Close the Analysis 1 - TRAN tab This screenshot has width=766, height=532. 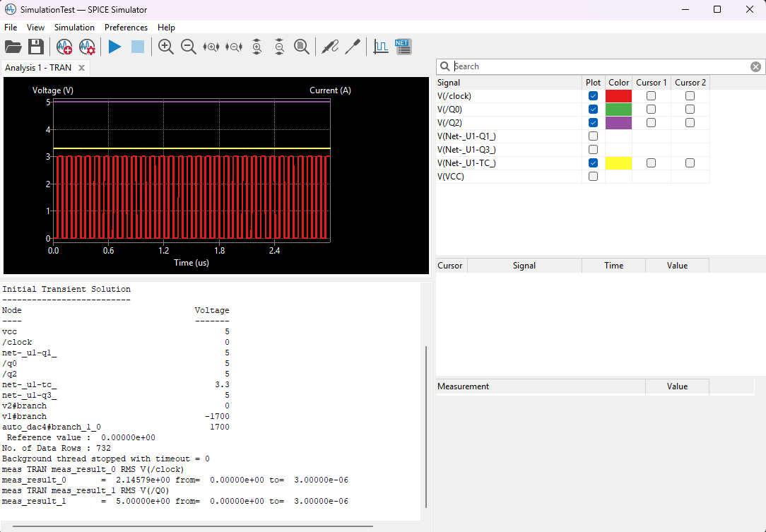pyautogui.click(x=81, y=68)
